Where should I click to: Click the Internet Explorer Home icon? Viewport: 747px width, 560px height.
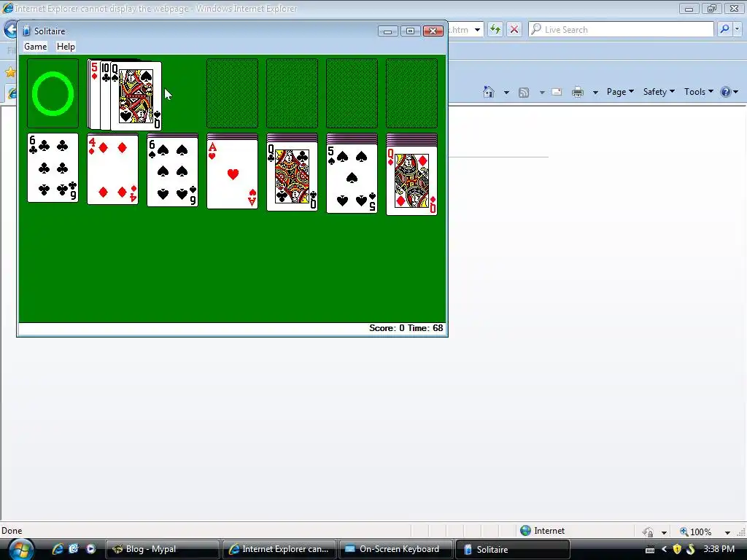[488, 92]
